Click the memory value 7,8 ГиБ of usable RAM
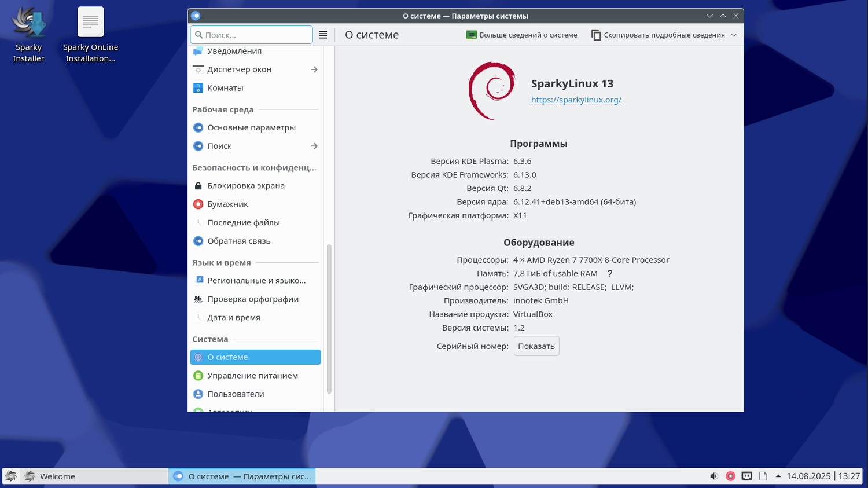 556,274
